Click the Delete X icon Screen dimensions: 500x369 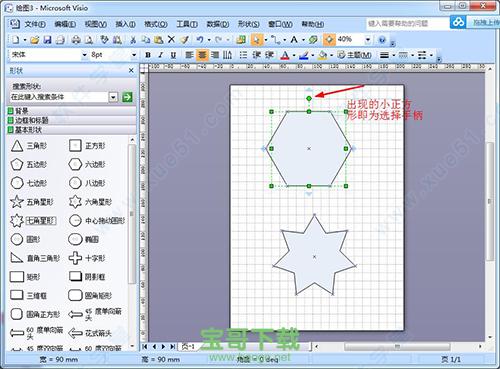[x=171, y=40]
